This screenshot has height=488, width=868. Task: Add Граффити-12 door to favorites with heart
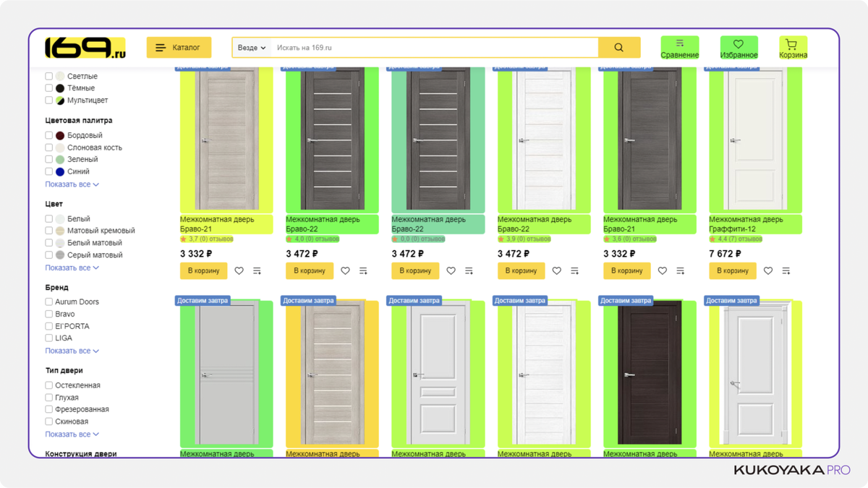pos(768,271)
